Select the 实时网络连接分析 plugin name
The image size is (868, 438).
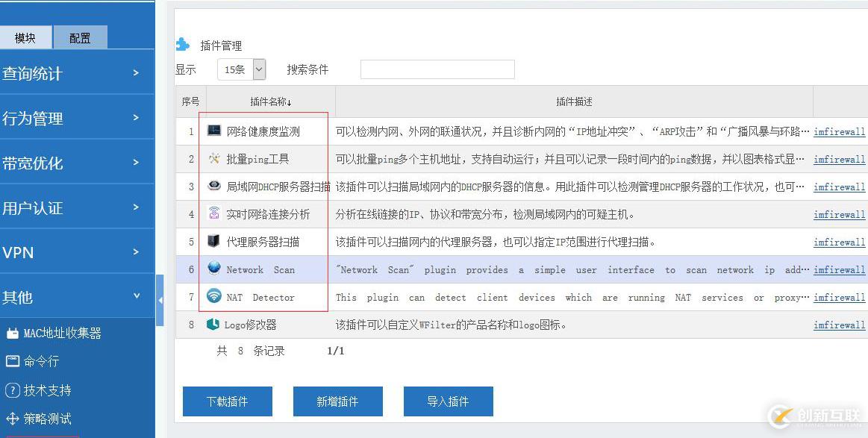click(x=268, y=214)
